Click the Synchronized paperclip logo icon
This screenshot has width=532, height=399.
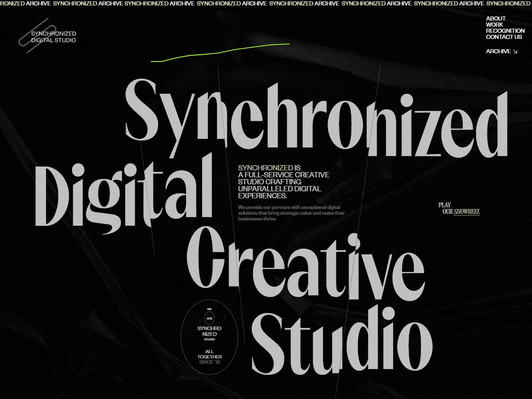tap(37, 36)
